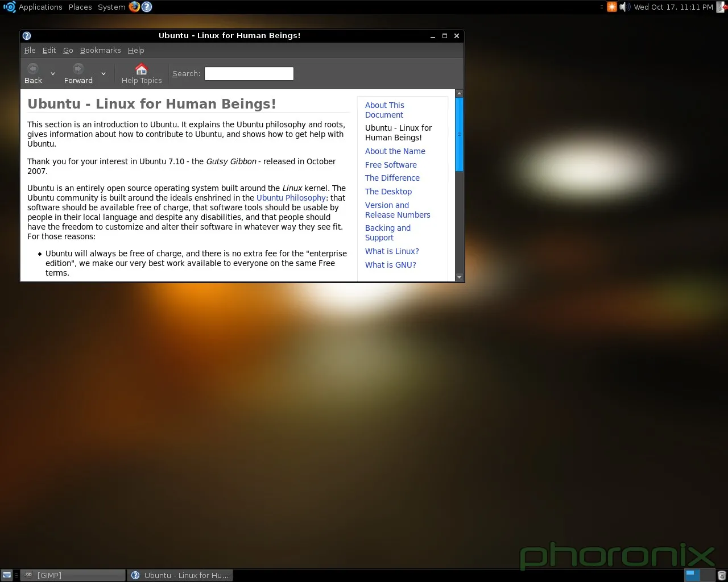The width and height of the screenshot is (728, 582).
Task: Maximize the help window
Action: click(445, 36)
